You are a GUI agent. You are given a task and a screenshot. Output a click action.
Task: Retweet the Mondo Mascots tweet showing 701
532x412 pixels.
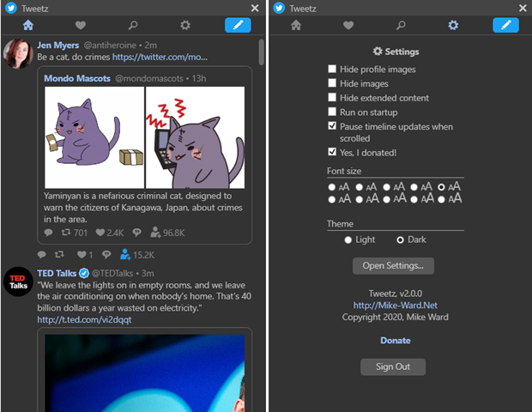pyautogui.click(x=66, y=233)
